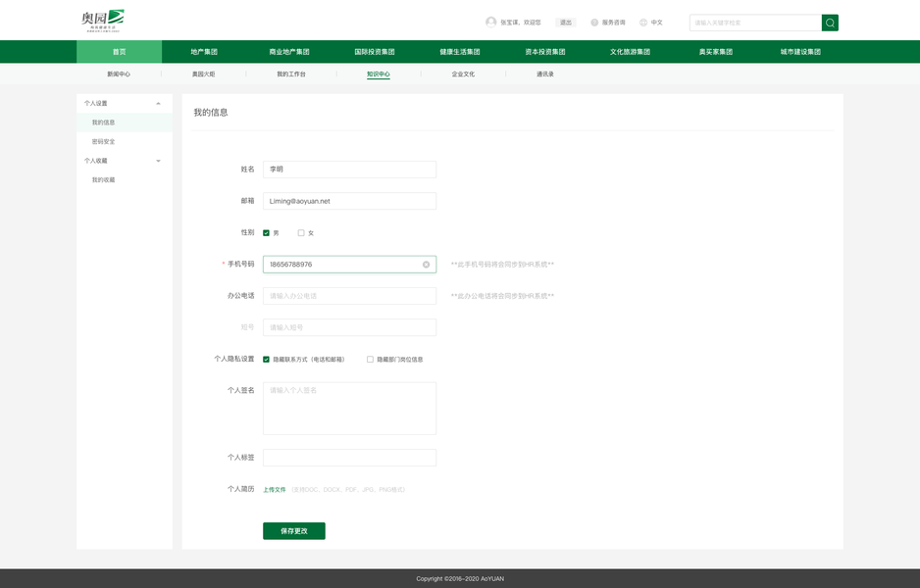This screenshot has height=588, width=920.
Task: Click the globe language icon
Action: [x=643, y=23]
